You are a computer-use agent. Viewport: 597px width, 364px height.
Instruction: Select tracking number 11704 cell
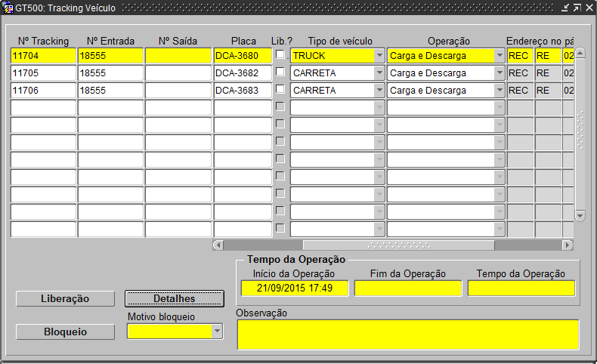[43, 56]
